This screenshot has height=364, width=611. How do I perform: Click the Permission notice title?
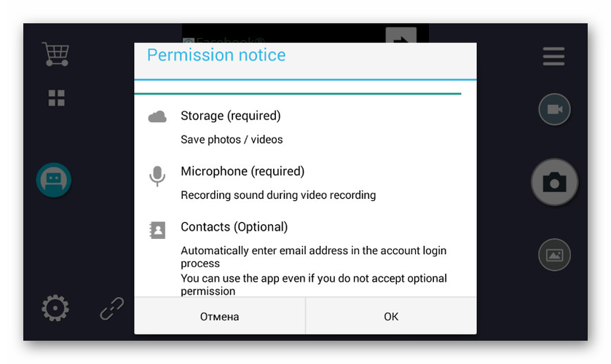click(216, 55)
